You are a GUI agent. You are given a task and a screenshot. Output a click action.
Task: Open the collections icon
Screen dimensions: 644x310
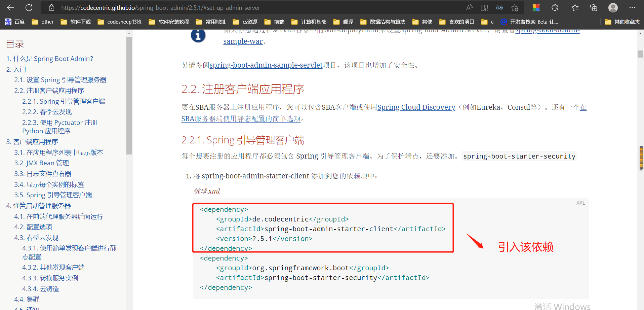coord(594,7)
